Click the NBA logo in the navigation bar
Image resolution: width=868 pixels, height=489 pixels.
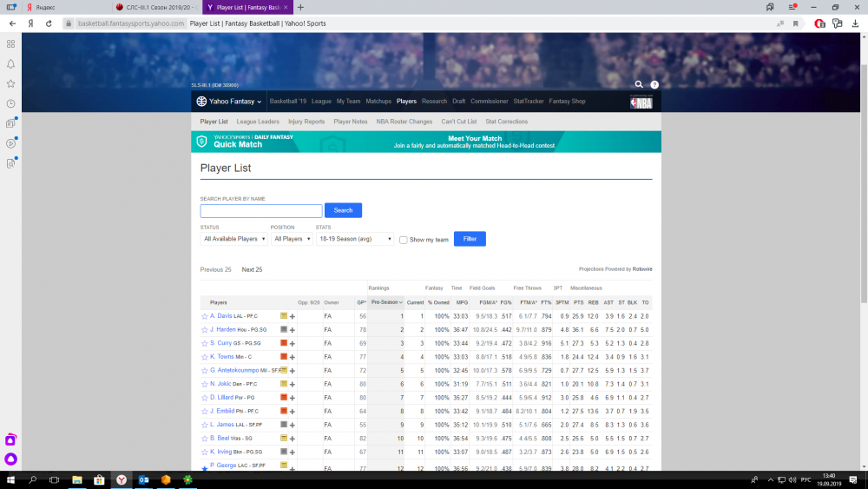tap(641, 102)
